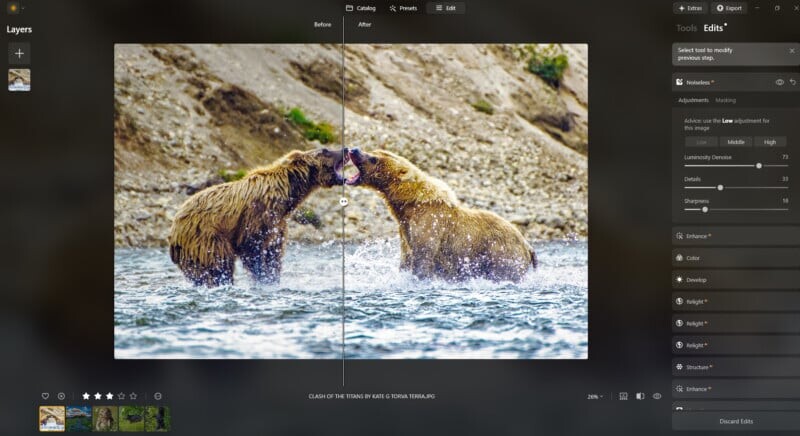Open the 26% zoom level dropdown
The image size is (800, 436).
point(595,396)
